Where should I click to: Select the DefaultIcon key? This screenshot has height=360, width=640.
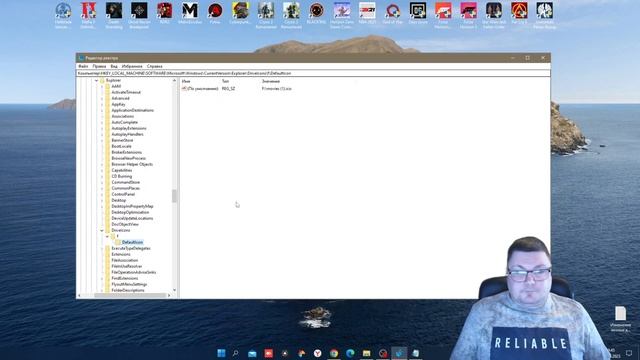tap(132, 242)
